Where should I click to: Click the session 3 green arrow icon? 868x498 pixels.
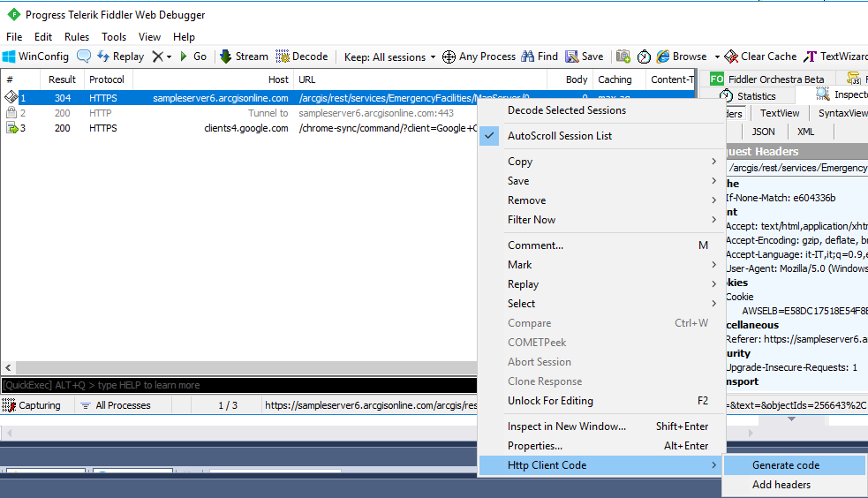tap(12, 128)
